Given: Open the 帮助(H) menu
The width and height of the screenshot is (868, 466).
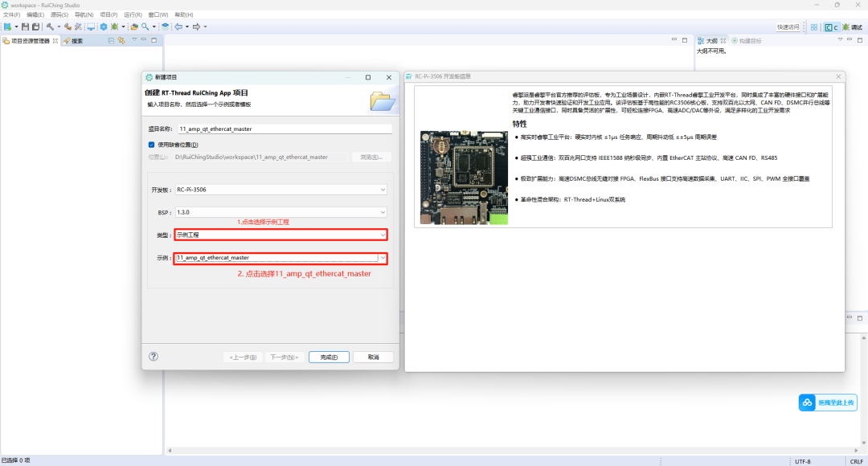Looking at the screenshot, I should click(x=184, y=15).
